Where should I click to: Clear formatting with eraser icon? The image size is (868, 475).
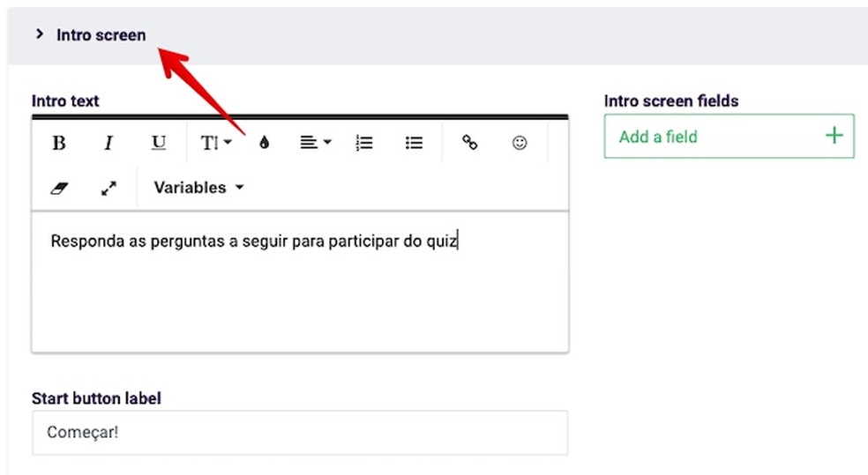(59, 188)
